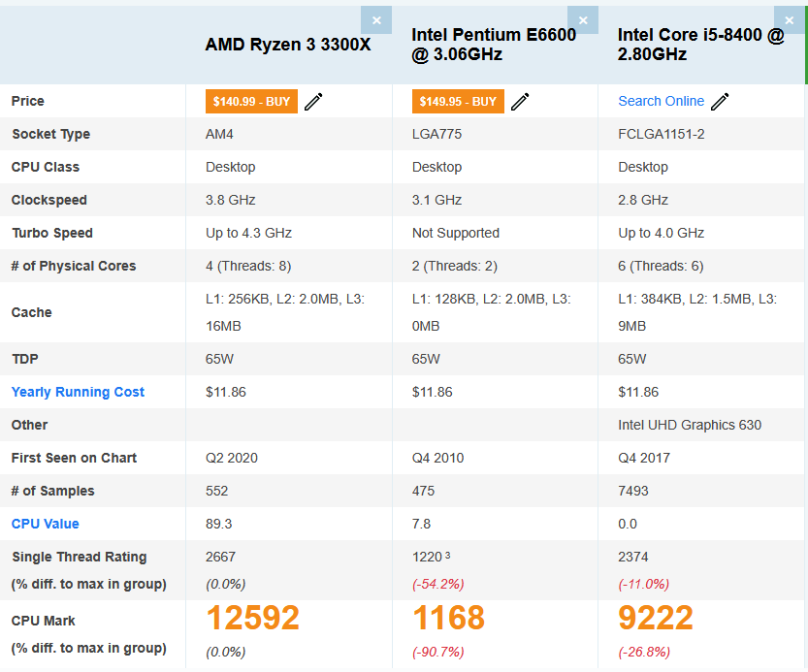Click the Turbo Speed row label
The width and height of the screenshot is (808, 672).
point(52,234)
